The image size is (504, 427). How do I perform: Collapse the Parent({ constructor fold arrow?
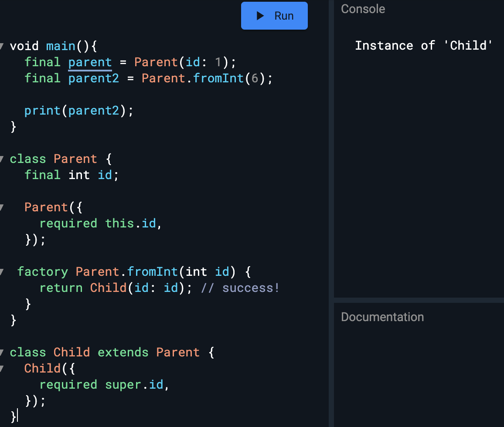tap(2, 207)
